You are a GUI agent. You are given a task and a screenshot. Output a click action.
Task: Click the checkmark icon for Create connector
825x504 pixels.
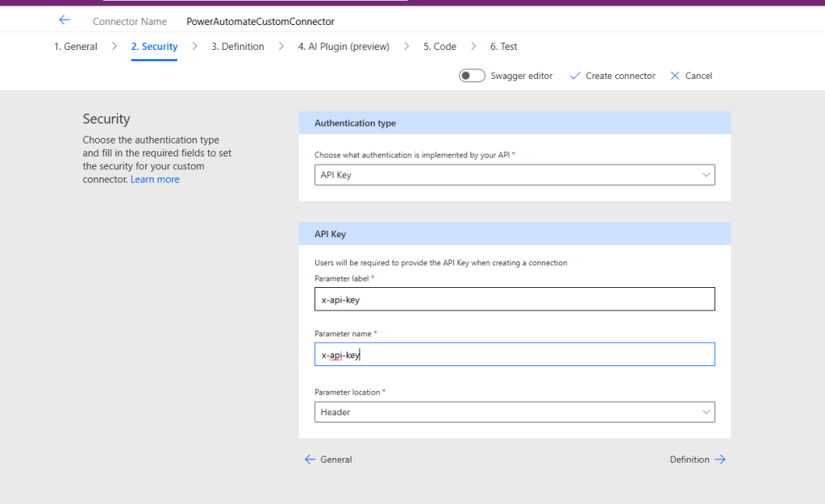coord(575,76)
